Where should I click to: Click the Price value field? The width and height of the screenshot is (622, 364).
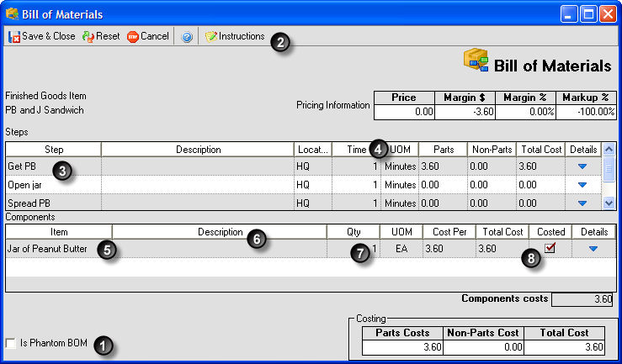403,111
